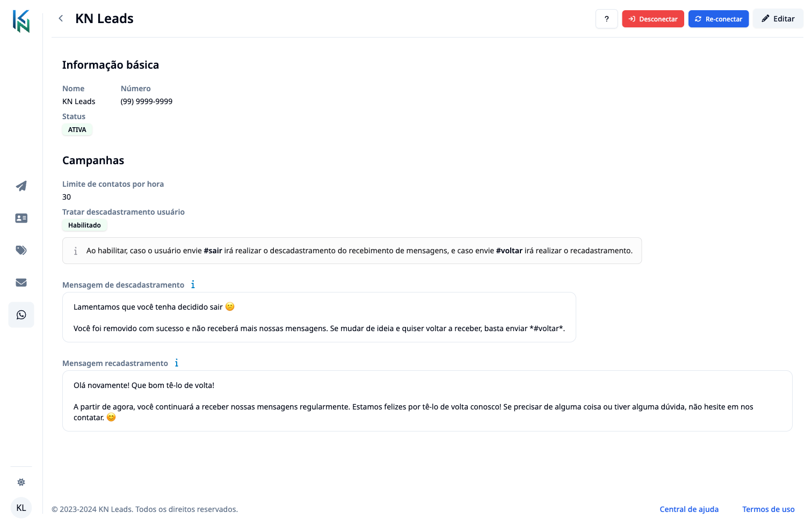Click Desconectar to disconnect the number
The image size is (812, 527).
[x=653, y=18]
